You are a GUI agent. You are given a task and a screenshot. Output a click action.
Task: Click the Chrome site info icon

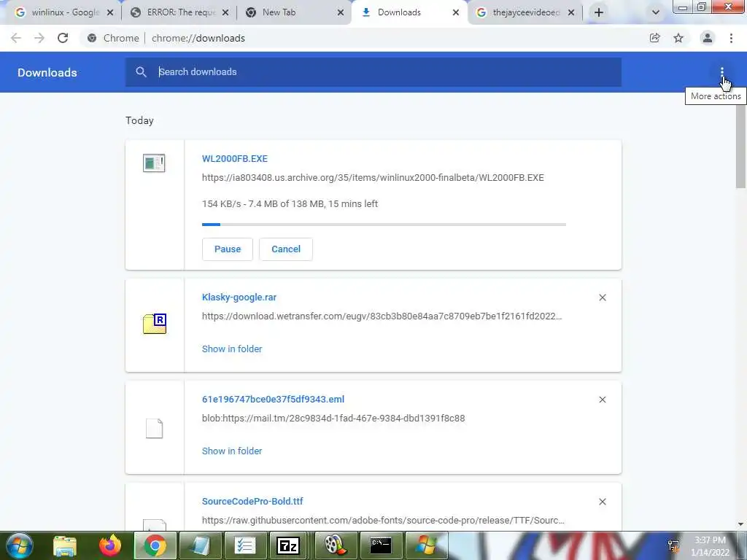click(x=92, y=38)
